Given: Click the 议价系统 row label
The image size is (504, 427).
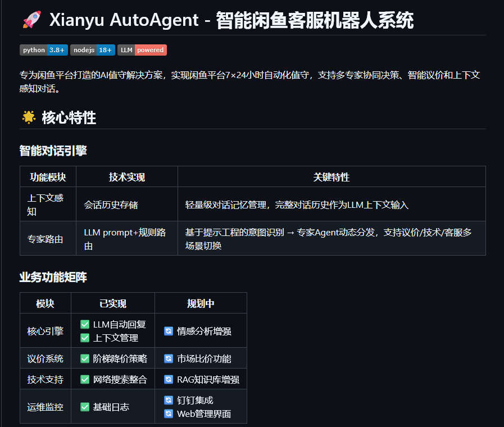Looking at the screenshot, I should coord(46,358).
